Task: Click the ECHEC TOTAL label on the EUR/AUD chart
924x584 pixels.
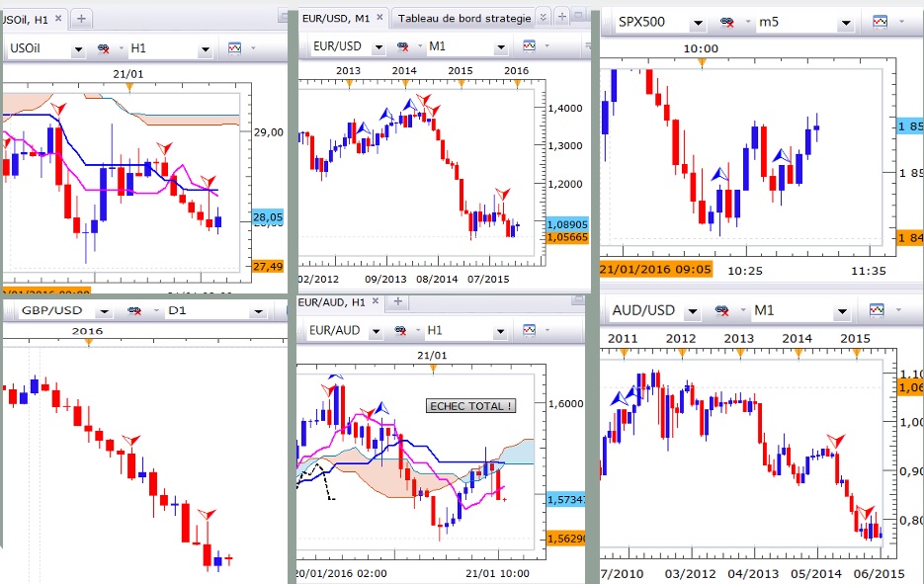Action: (471, 406)
